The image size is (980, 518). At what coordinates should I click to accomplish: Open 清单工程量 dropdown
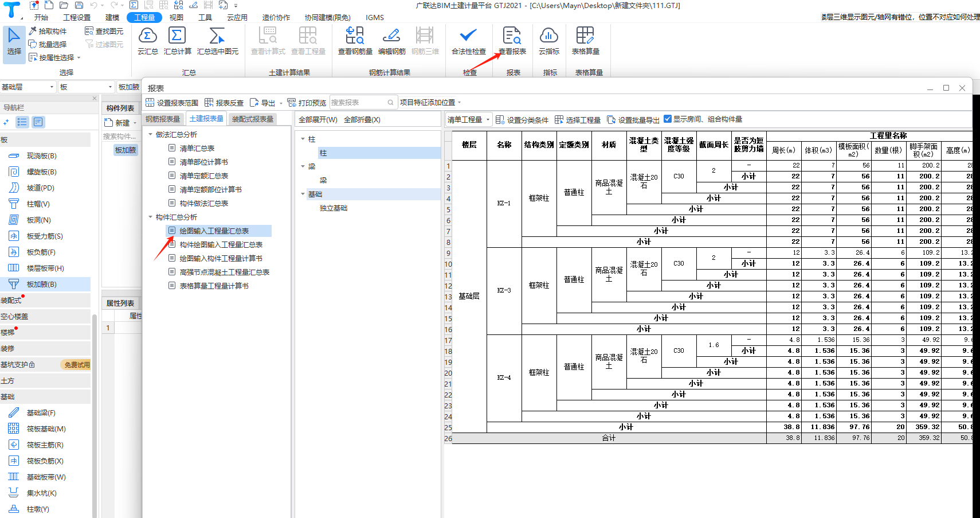click(469, 119)
